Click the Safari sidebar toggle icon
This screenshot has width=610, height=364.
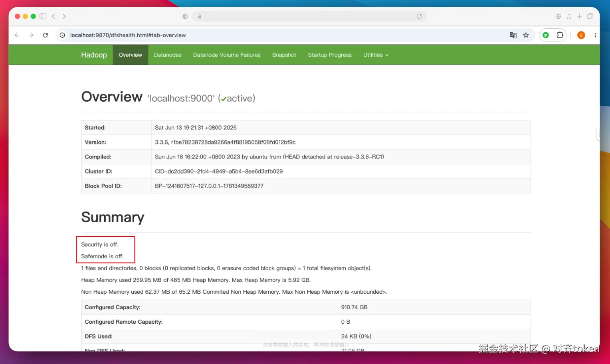point(43,16)
